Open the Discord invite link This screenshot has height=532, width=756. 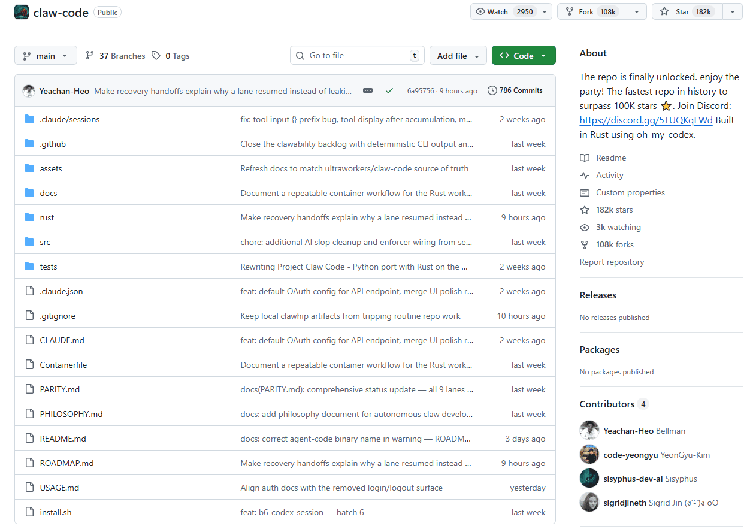click(646, 120)
